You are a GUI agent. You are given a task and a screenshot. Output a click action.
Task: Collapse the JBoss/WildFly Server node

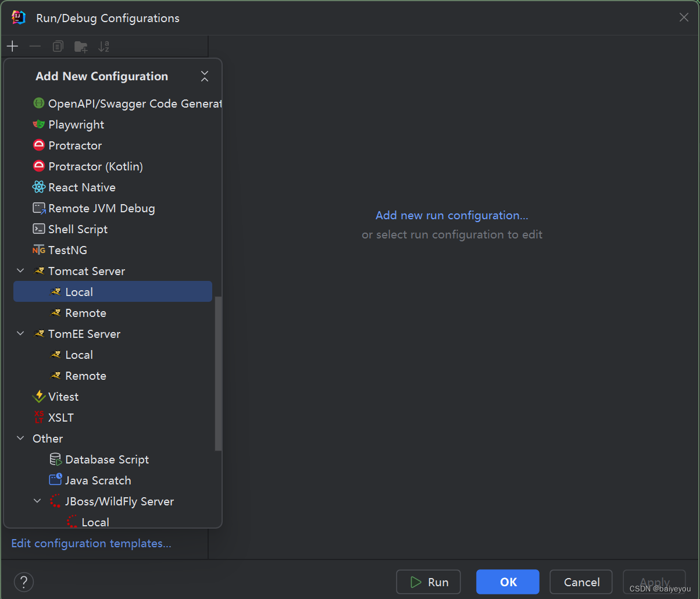(x=37, y=501)
